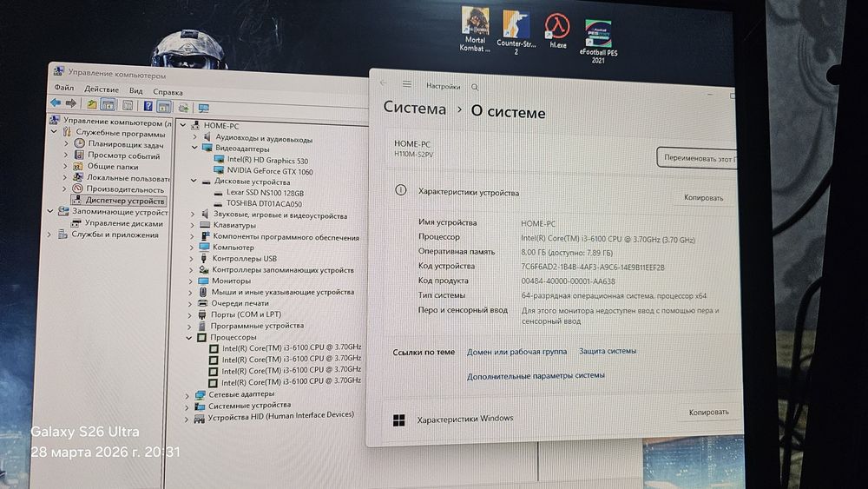Click the Lexar SSD NS100 disk icon

click(x=218, y=193)
